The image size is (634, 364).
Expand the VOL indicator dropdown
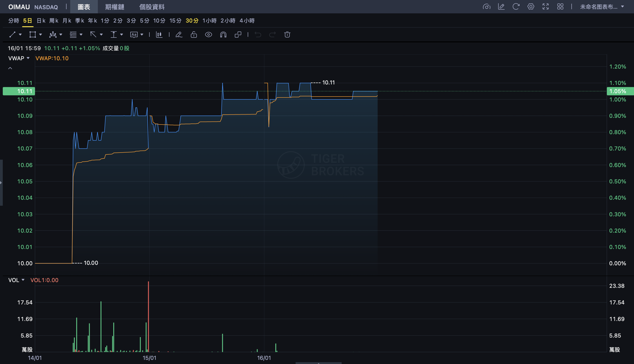23,280
